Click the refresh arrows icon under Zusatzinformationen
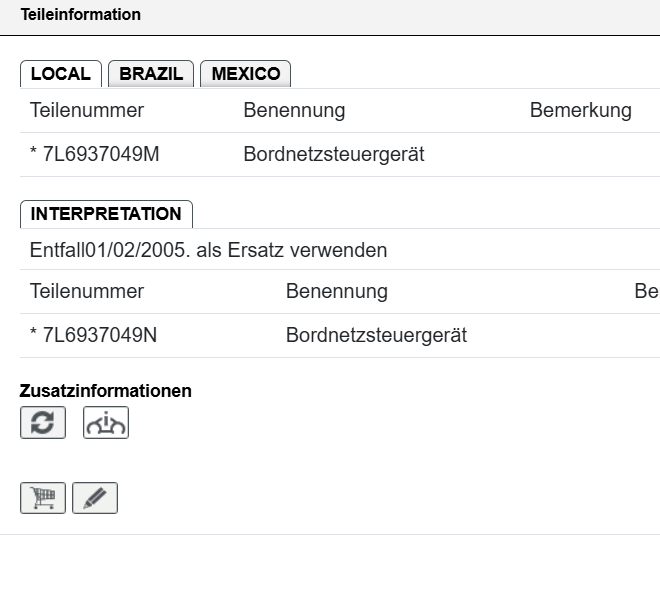This screenshot has height=605, width=660. pos(43,423)
